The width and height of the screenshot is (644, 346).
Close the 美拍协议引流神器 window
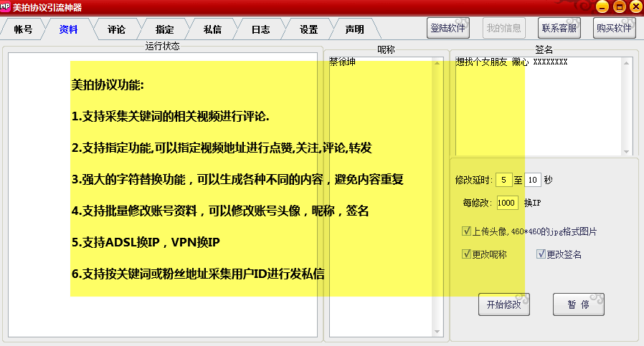point(637,6)
